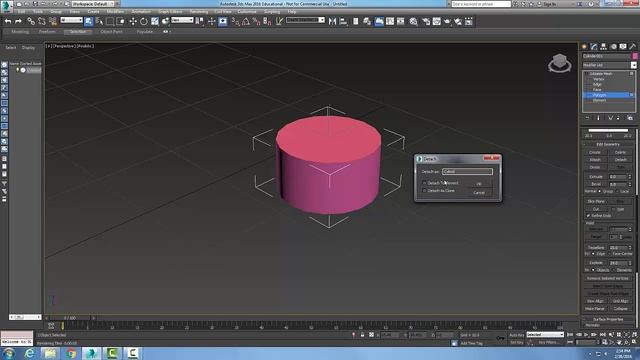Open the Utilities panel hammer icon

(633, 47)
